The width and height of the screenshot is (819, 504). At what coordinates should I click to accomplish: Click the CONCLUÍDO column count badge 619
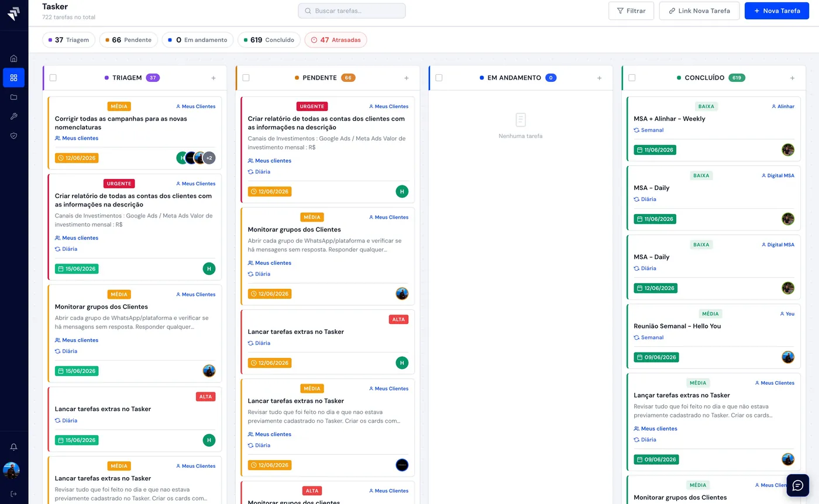737,78
